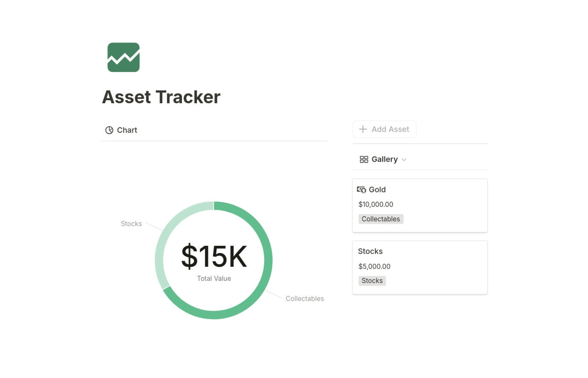This screenshot has height=378, width=588.
Task: Click the Stocks tag on Stocks card
Action: pos(372,281)
